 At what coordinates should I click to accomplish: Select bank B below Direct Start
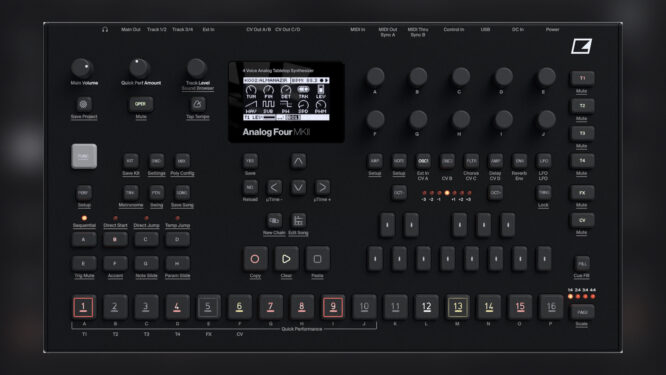point(115,240)
